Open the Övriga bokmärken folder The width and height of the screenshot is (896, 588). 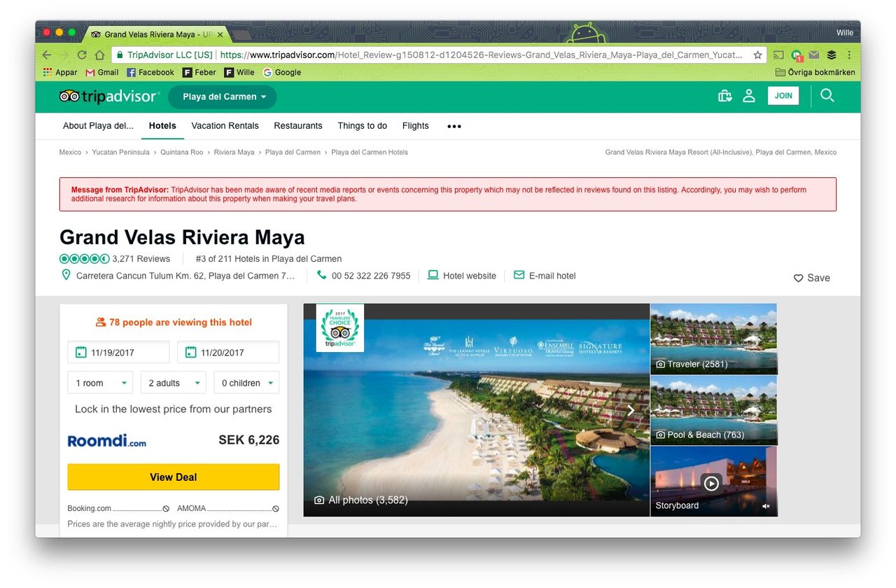(815, 72)
